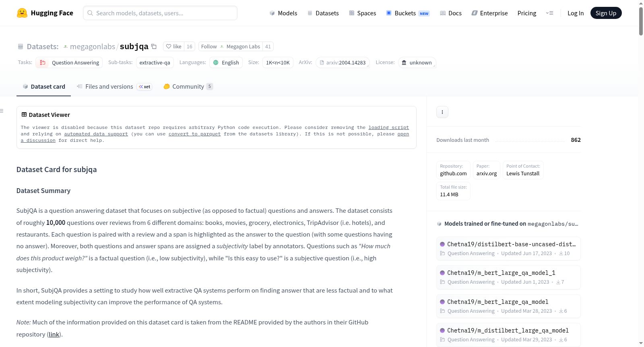Select the extractive-qa sub-task tag

point(155,62)
